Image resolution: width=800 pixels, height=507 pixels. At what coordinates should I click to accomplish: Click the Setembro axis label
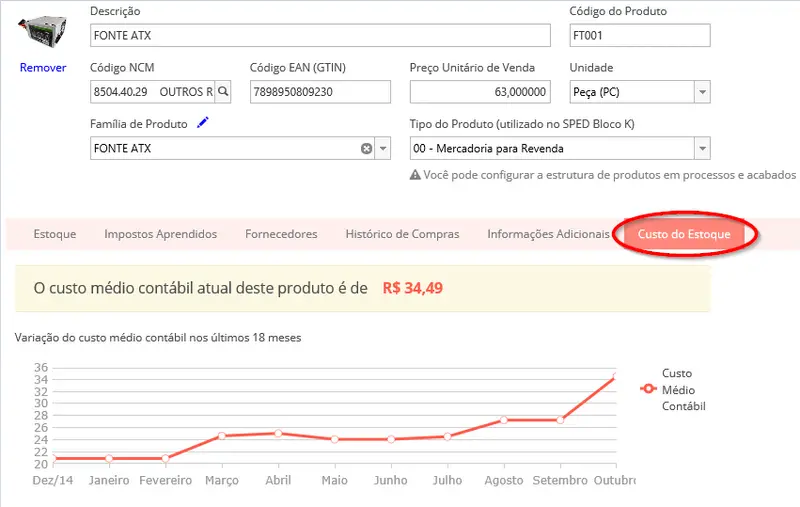(x=560, y=480)
